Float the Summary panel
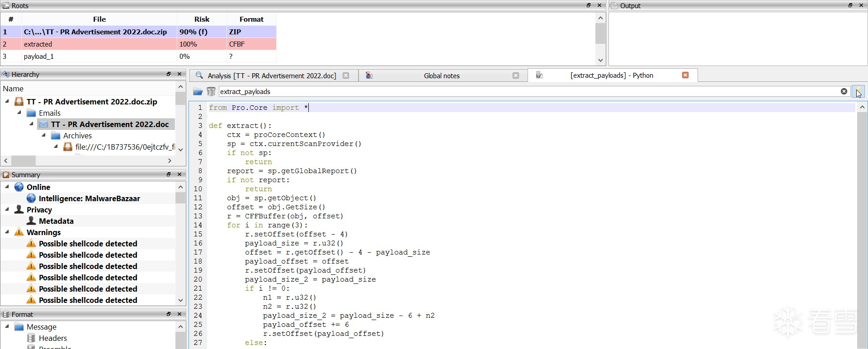 169,174
